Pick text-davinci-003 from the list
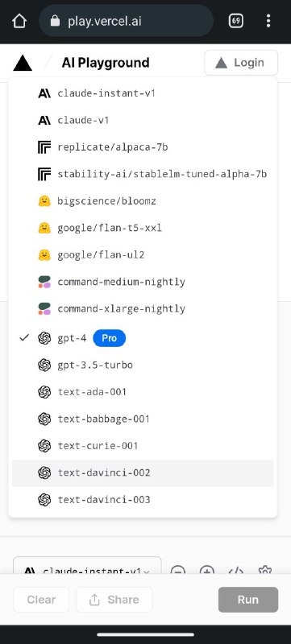291x644 pixels. 143,499
